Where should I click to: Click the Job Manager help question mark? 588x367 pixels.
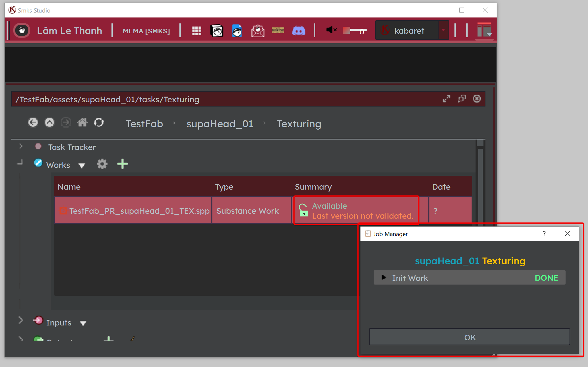tap(544, 233)
